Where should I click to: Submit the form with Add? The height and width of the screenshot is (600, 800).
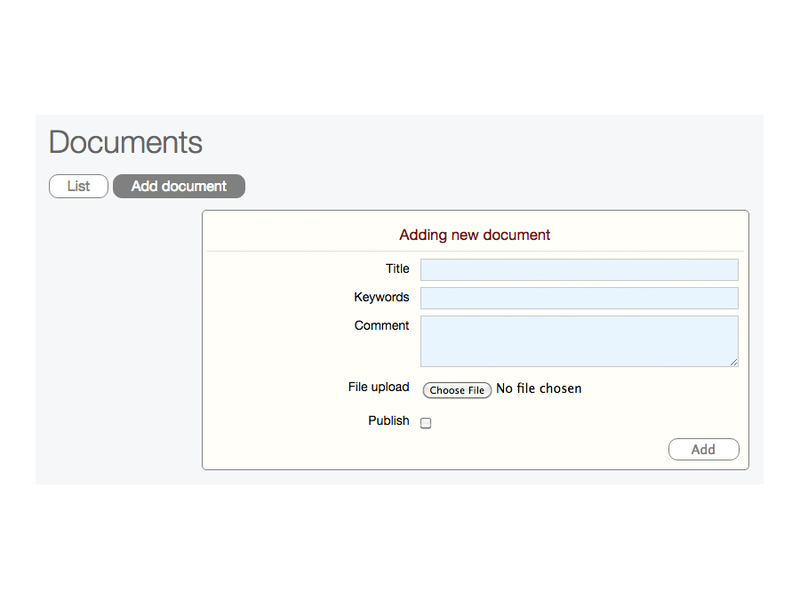(703, 450)
